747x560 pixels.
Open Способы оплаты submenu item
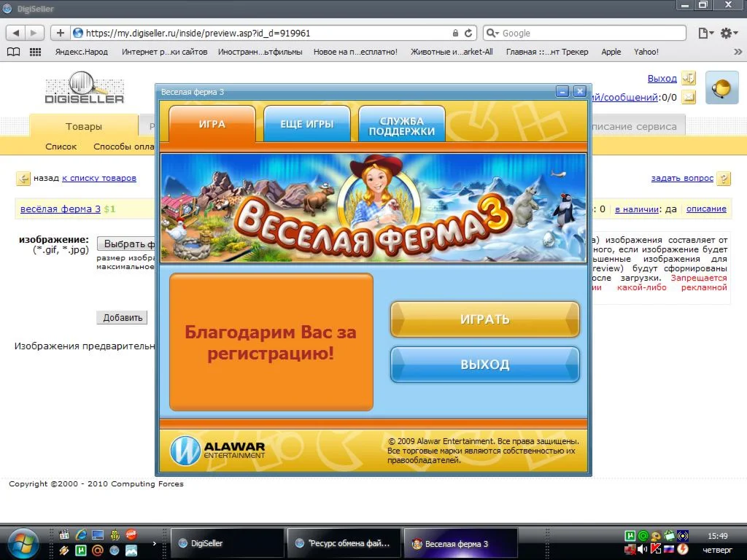point(124,147)
